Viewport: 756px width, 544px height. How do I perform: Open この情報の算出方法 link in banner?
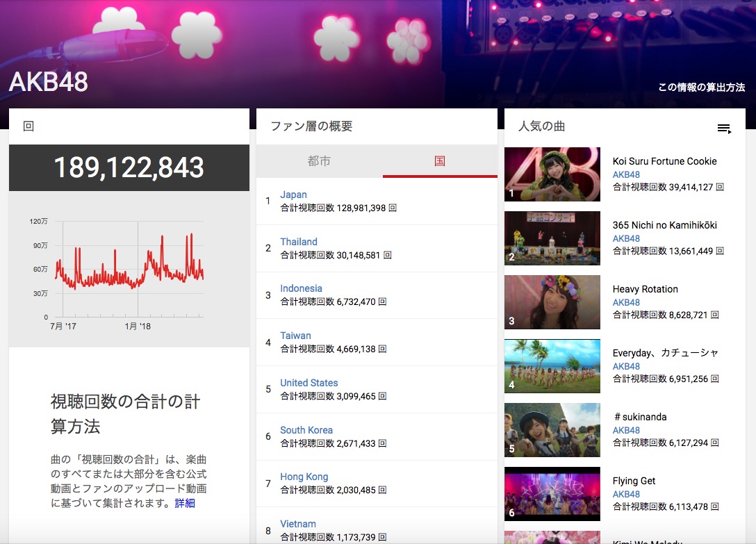[702, 88]
